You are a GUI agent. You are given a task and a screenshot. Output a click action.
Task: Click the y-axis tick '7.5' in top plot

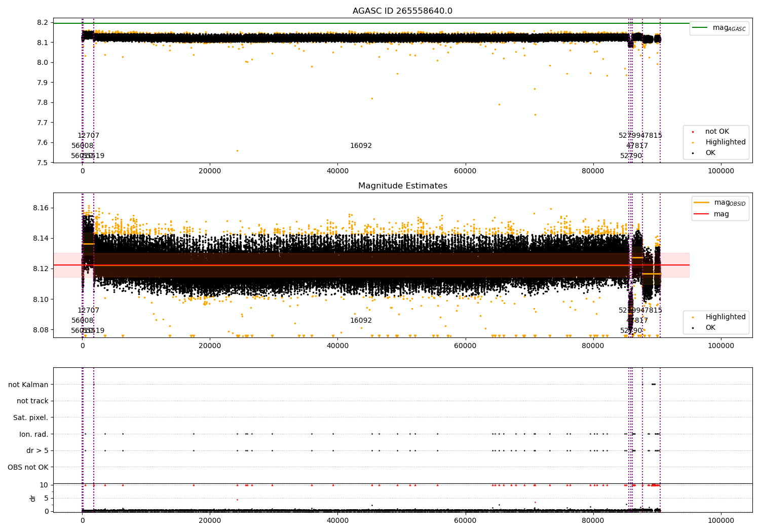(43, 163)
